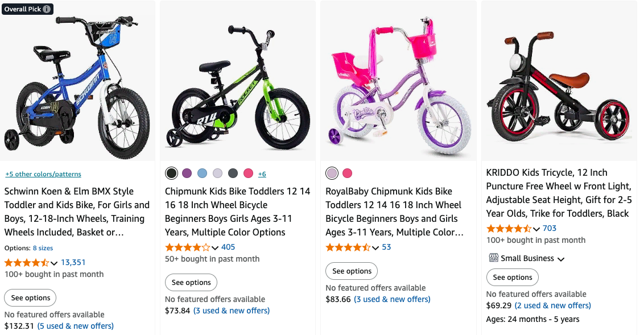
Task: Pick the hot pink swatch for RoyalBaby bike
Action: click(x=347, y=173)
